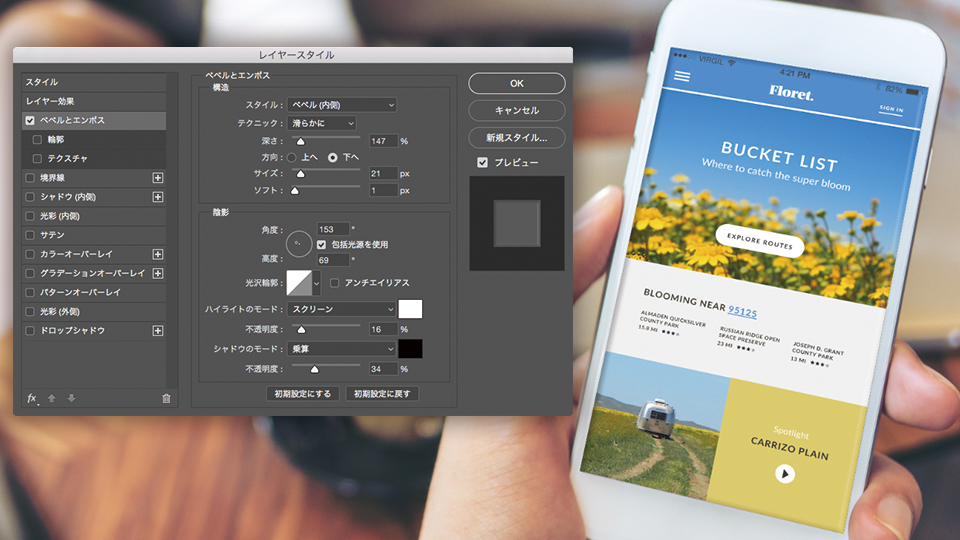Click the サイズ slider handle

pos(301,174)
